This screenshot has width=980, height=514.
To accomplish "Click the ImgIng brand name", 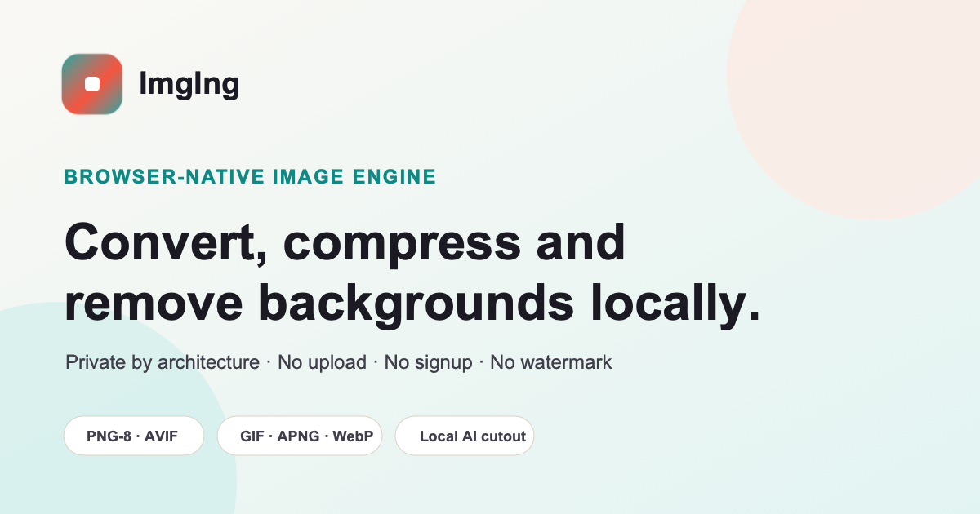I will (189, 84).
